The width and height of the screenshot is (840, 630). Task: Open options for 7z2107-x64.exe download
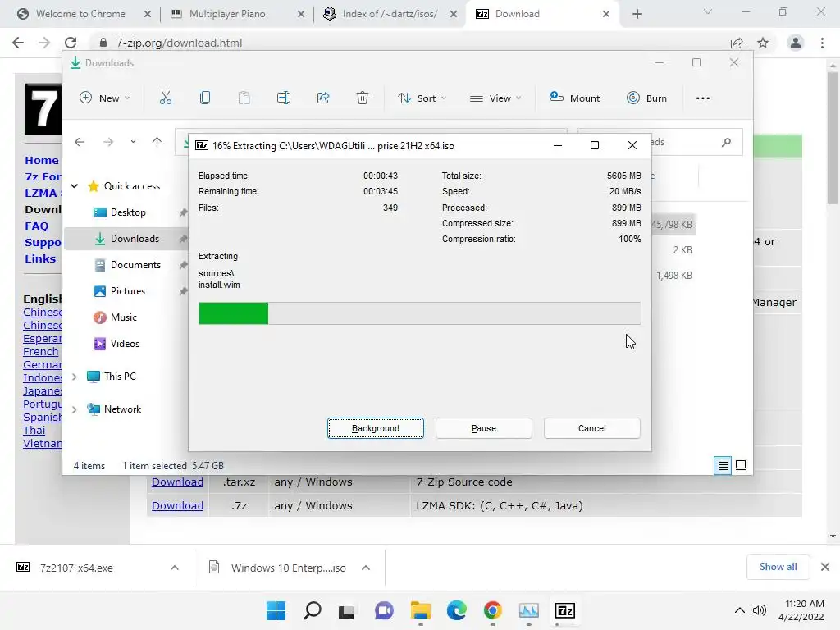175,568
